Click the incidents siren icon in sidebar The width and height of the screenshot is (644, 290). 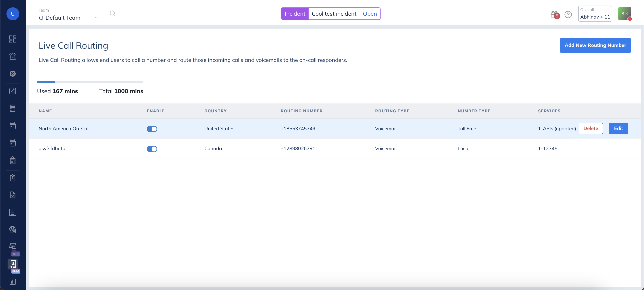13,56
